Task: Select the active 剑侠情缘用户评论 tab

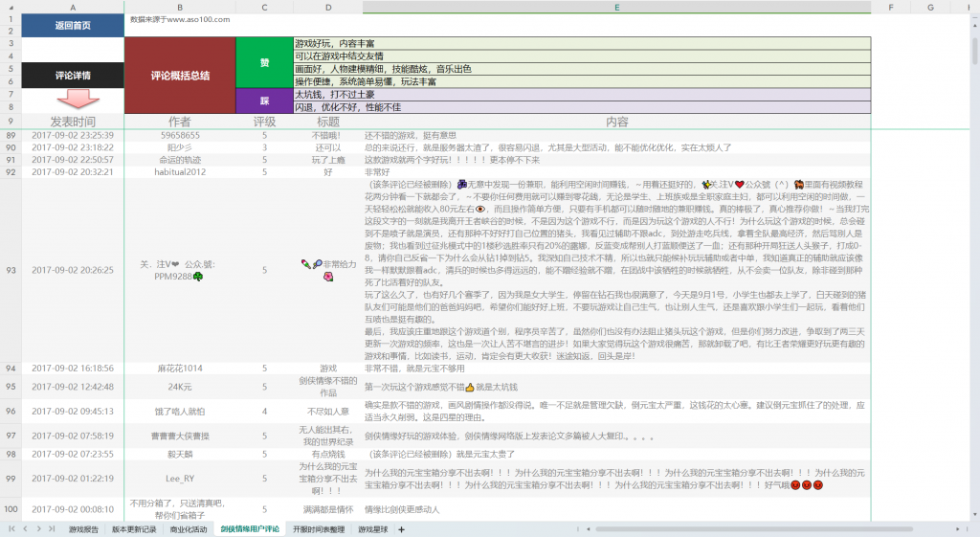Action: coord(250,529)
